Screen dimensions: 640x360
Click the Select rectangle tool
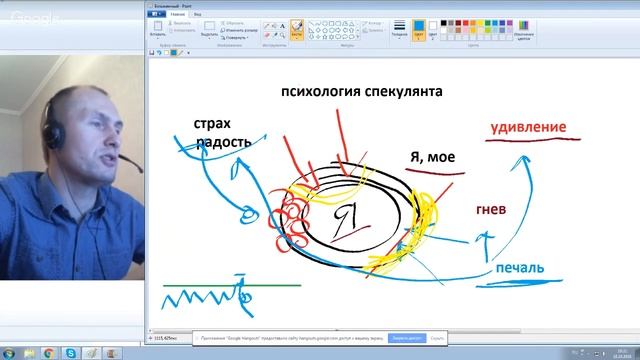[209, 27]
